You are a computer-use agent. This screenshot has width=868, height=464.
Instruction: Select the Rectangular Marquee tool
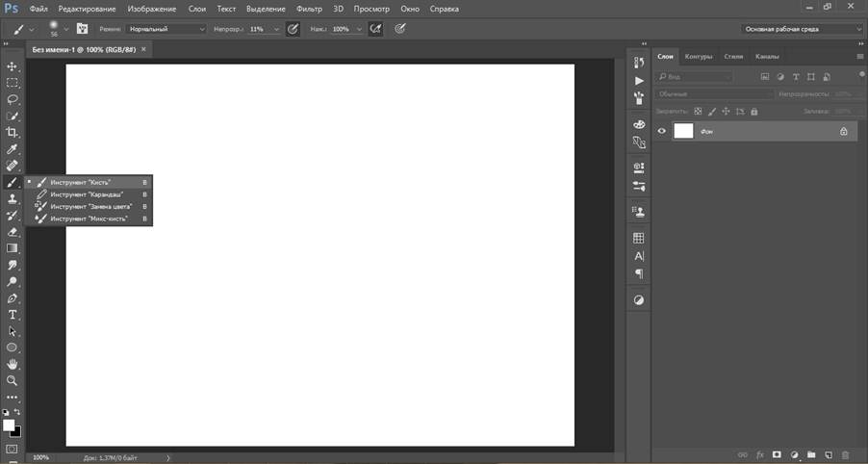click(12, 83)
